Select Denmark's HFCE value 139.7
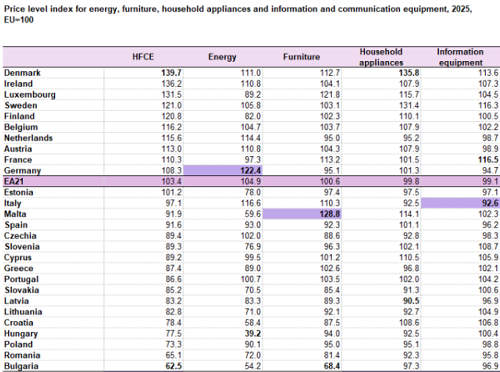The image size is (500, 372). 171,73
